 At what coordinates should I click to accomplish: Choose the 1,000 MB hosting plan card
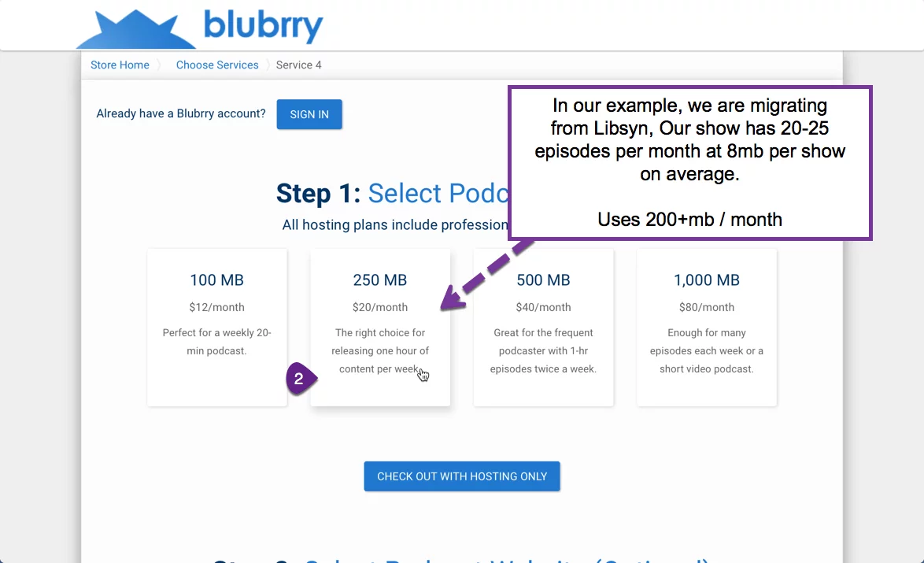(707, 328)
